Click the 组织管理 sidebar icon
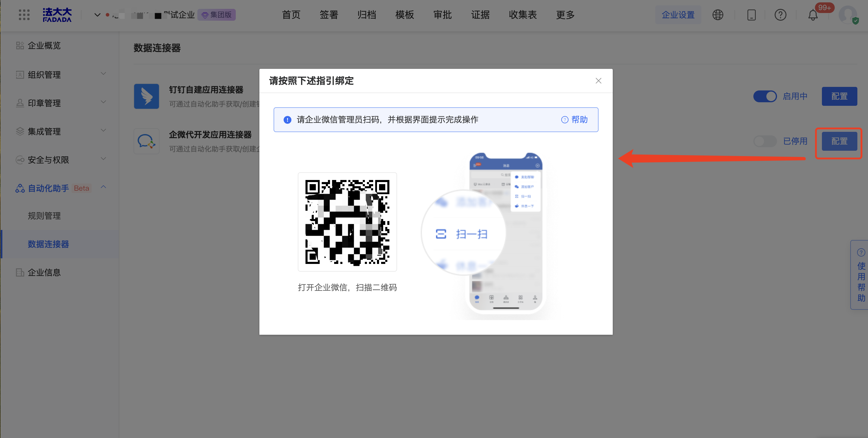The width and height of the screenshot is (868, 438). tap(20, 74)
